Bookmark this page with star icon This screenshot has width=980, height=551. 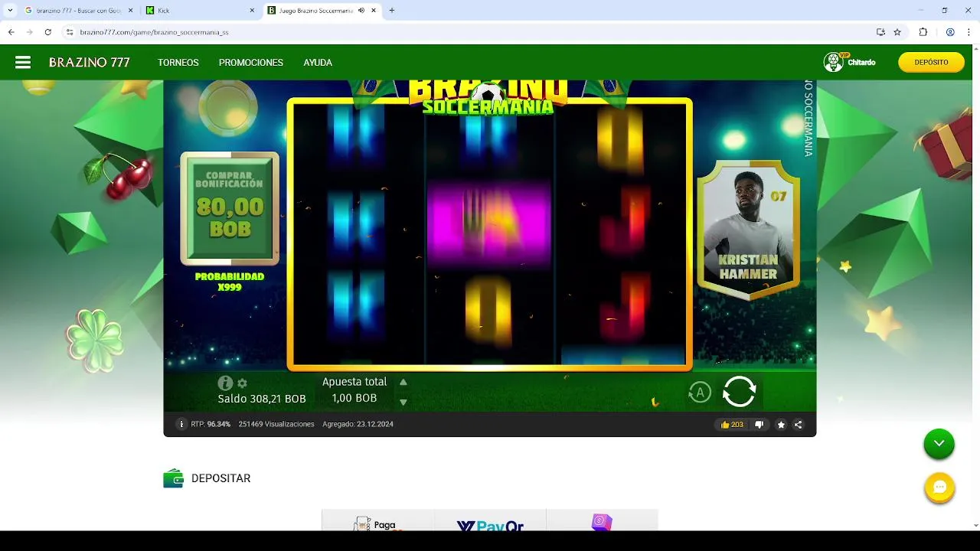tap(897, 32)
